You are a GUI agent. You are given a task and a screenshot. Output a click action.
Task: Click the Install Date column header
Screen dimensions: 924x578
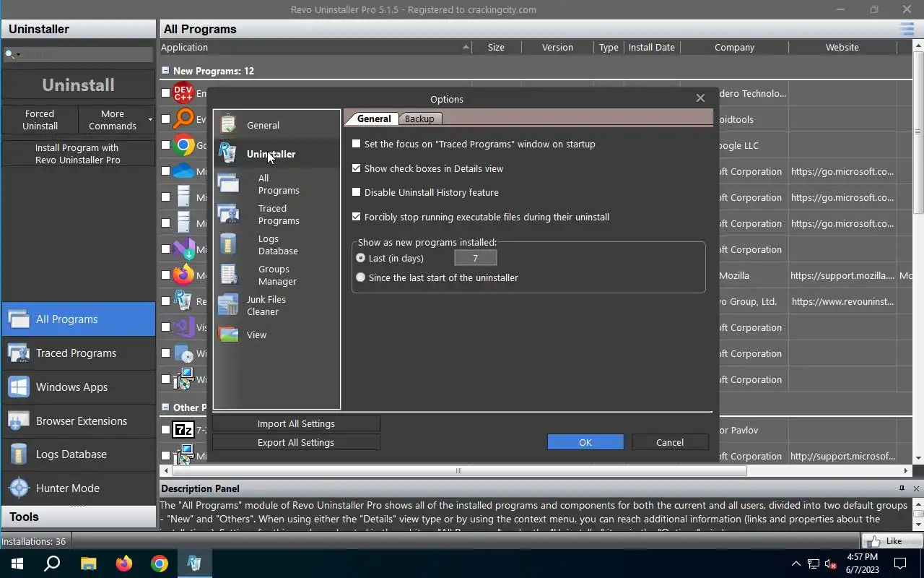click(651, 48)
